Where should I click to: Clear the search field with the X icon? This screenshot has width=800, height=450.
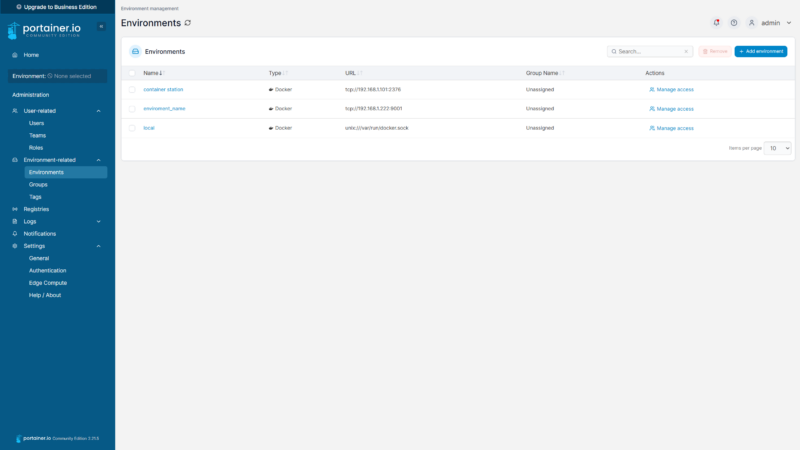pyautogui.click(x=686, y=51)
